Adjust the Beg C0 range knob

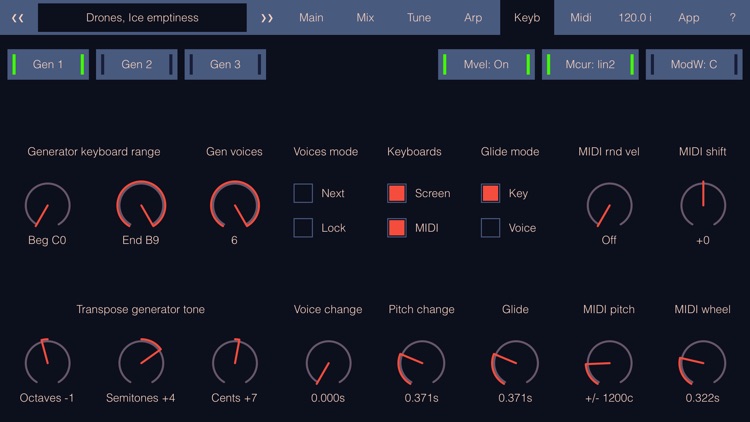(47, 205)
